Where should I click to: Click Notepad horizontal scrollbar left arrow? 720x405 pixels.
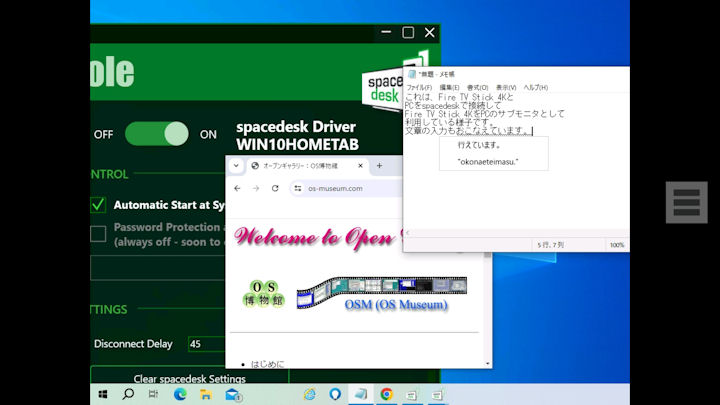408,233
